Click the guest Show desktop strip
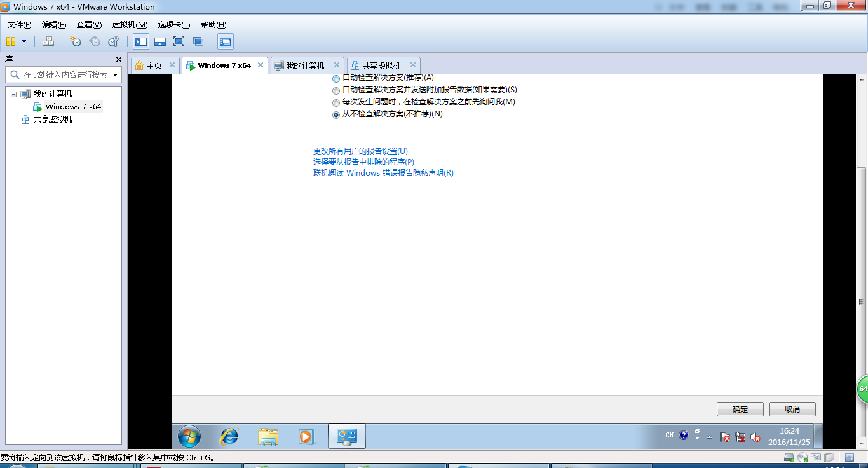 (x=818, y=437)
